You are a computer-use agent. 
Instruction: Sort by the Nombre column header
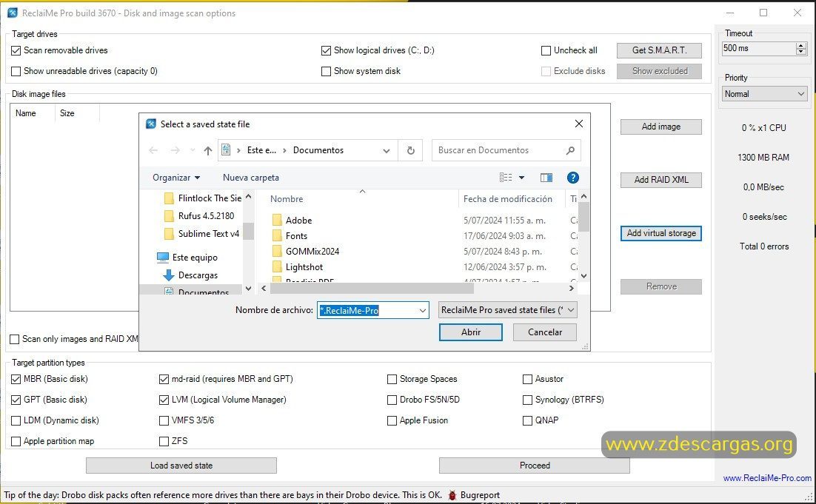[x=287, y=199]
